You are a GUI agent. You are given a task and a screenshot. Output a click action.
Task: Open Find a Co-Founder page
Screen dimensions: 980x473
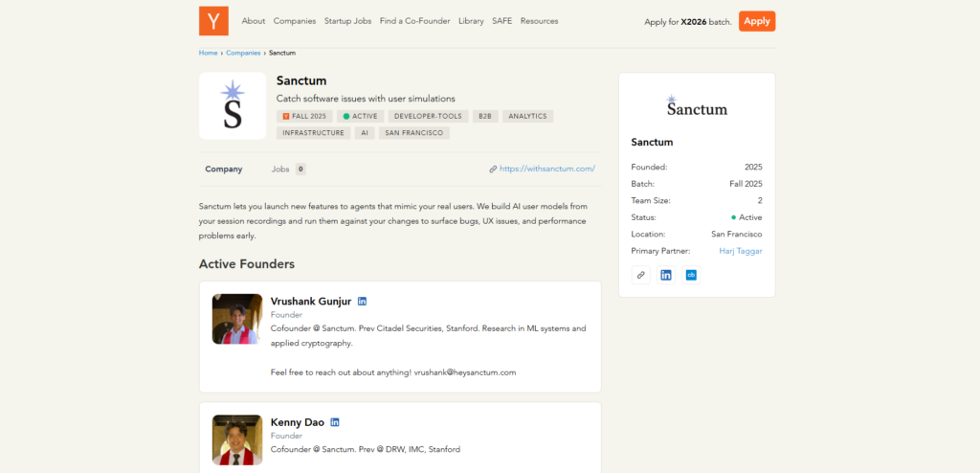[415, 21]
